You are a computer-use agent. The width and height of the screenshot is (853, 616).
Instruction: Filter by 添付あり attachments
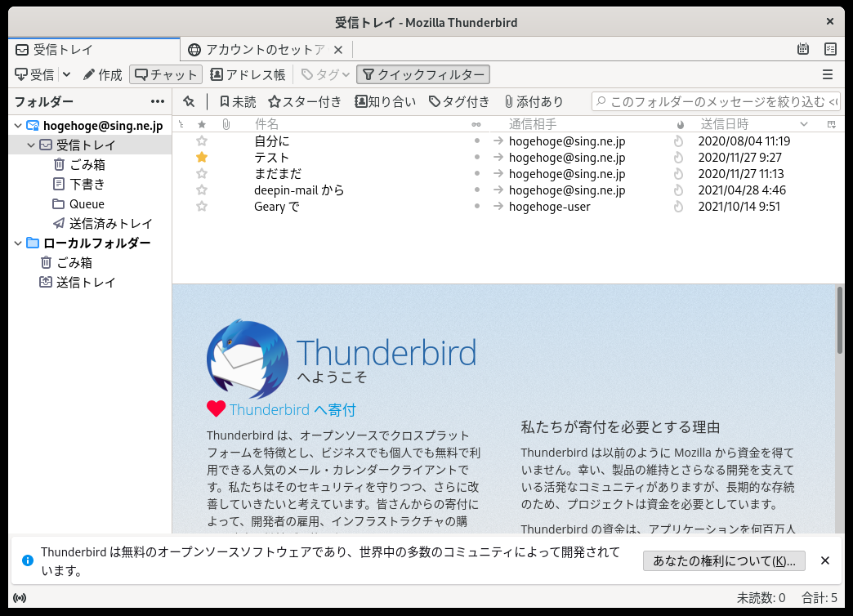tap(534, 102)
